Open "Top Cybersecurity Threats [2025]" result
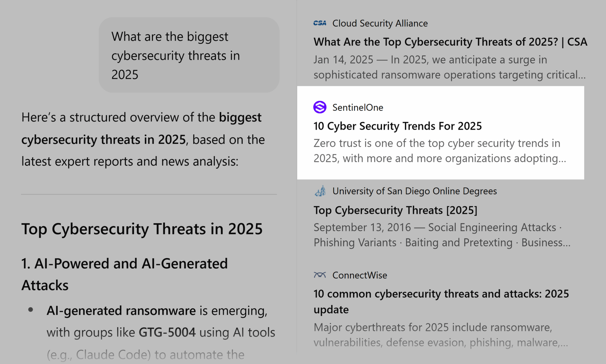 pos(395,210)
